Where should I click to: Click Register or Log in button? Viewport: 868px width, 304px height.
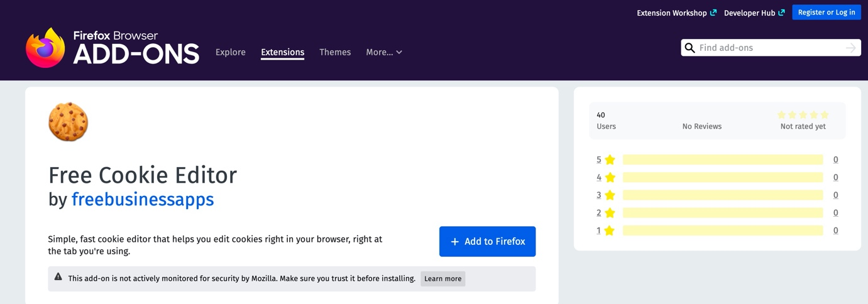[826, 13]
